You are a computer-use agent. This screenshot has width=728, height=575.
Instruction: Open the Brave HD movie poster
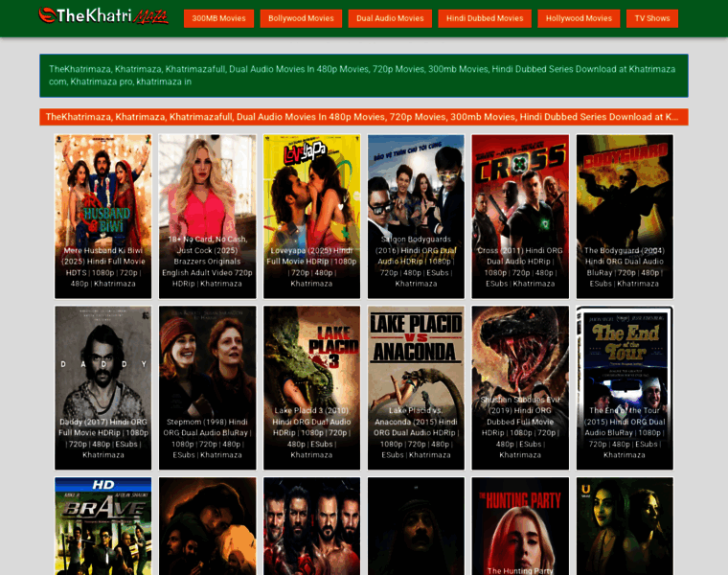pyautogui.click(x=103, y=526)
